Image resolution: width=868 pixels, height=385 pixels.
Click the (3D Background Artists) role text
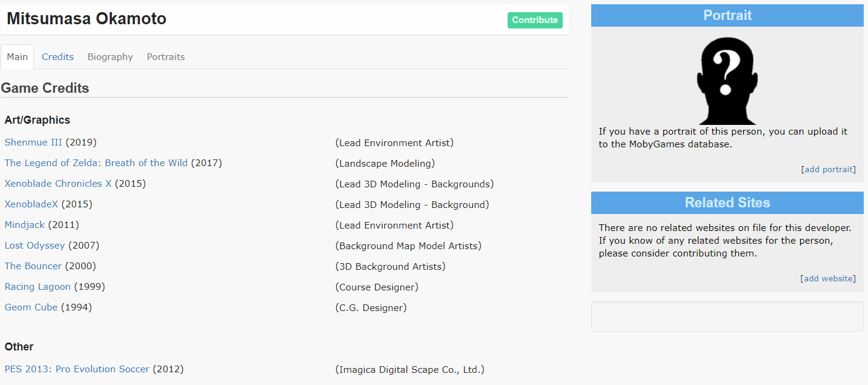click(390, 267)
